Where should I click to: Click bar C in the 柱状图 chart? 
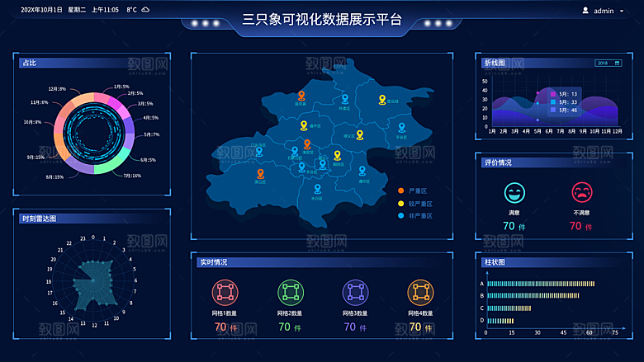coord(509,308)
